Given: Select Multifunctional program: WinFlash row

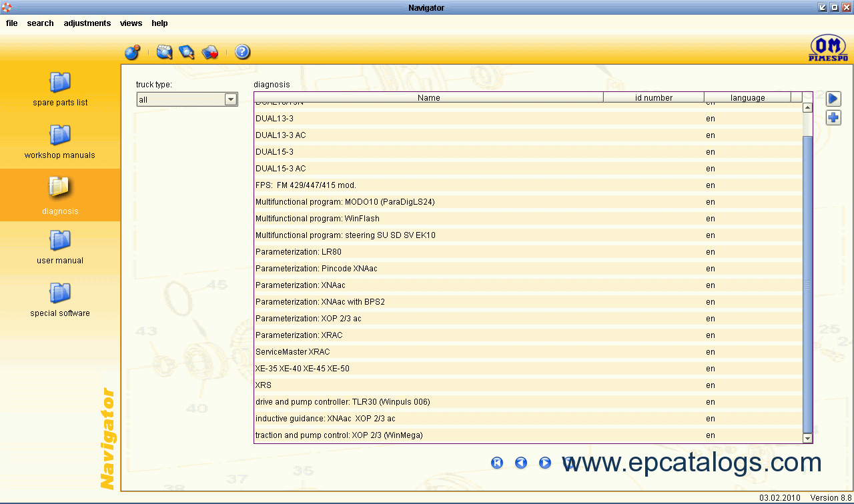Looking at the screenshot, I should click(x=528, y=219).
